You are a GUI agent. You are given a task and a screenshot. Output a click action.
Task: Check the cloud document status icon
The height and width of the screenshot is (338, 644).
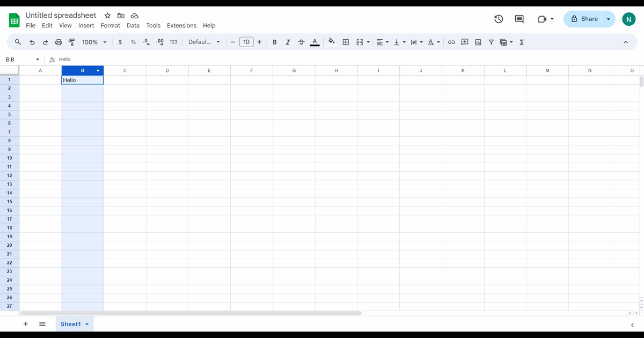[x=134, y=16]
